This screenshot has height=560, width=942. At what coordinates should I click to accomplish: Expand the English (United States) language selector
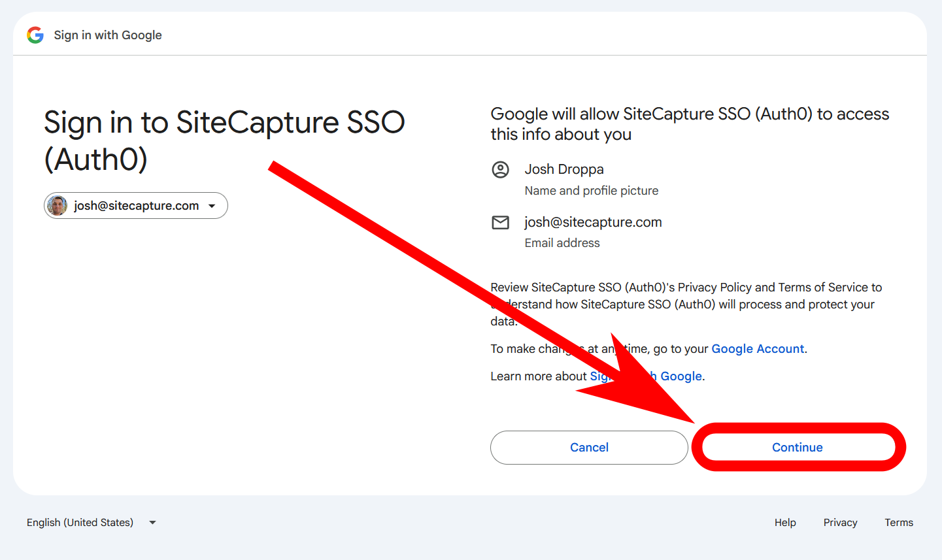(x=92, y=523)
